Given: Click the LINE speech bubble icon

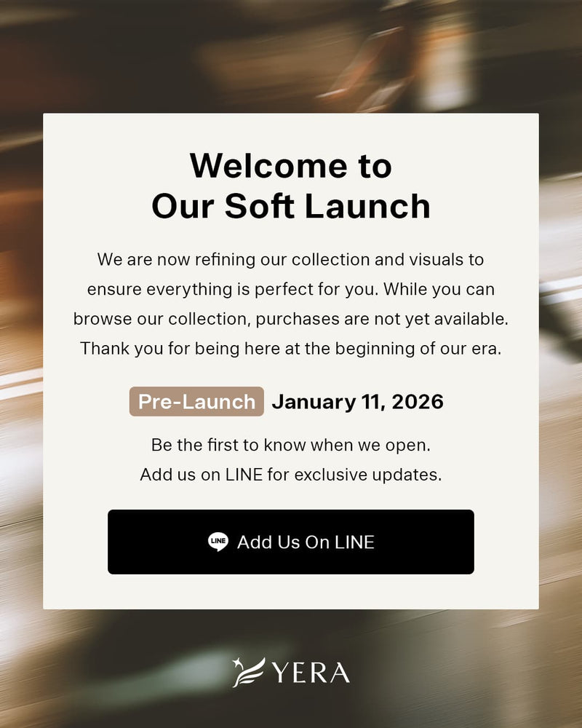Looking at the screenshot, I should [x=218, y=542].
